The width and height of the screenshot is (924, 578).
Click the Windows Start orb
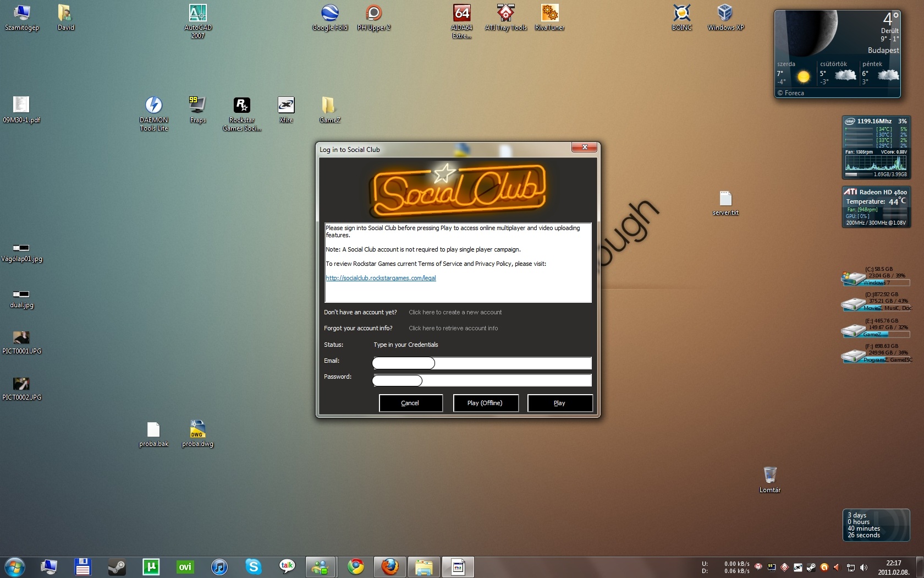pyautogui.click(x=15, y=567)
